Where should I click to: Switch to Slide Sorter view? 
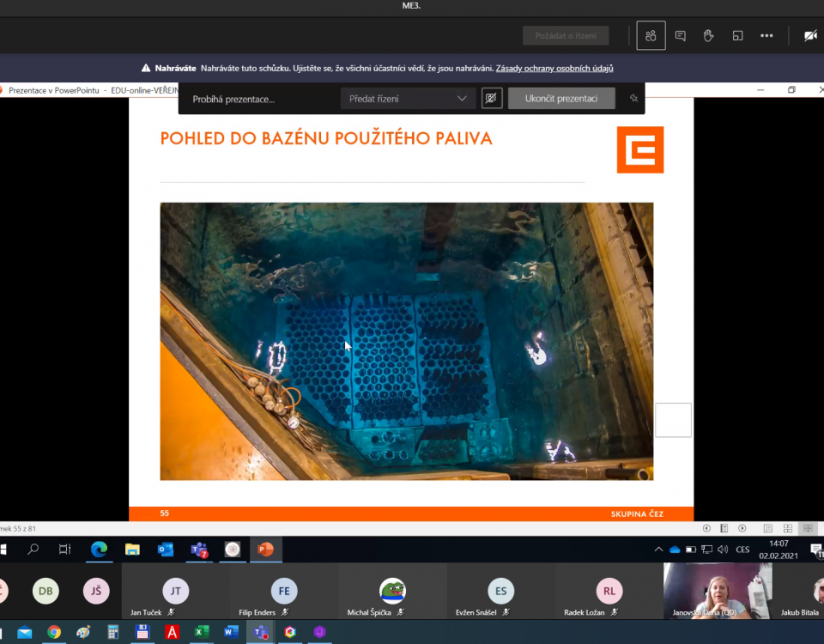pyautogui.click(x=788, y=528)
